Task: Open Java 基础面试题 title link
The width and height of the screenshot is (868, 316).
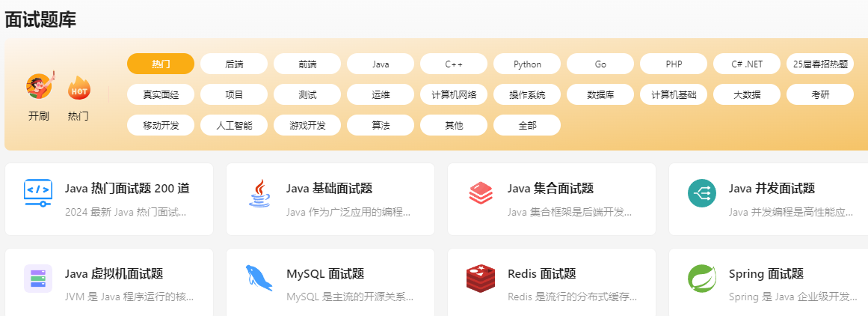Action: [x=330, y=189]
